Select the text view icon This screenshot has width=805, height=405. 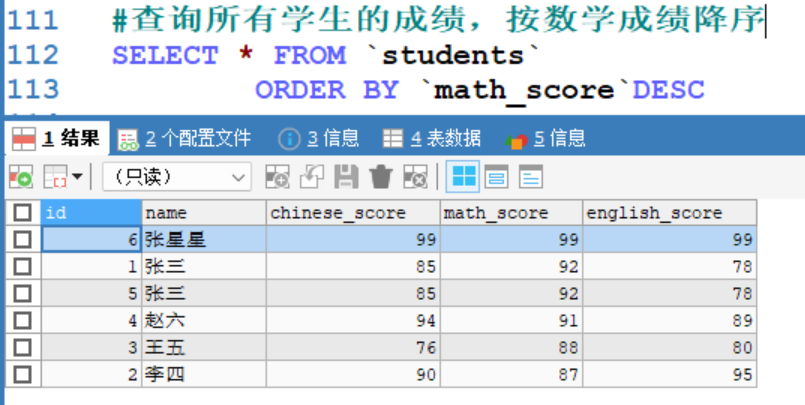coord(530,177)
